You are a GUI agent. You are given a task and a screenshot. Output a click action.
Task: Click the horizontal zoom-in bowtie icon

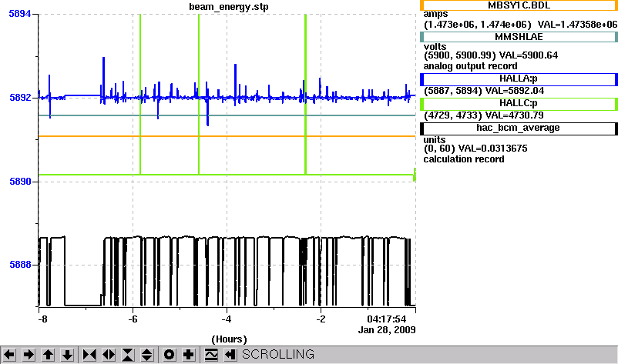(x=89, y=355)
